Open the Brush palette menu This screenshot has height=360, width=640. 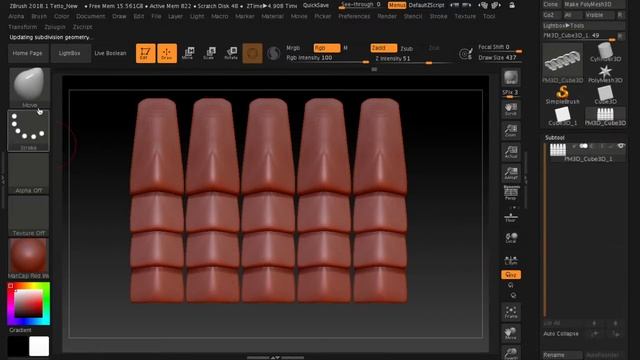pos(39,16)
